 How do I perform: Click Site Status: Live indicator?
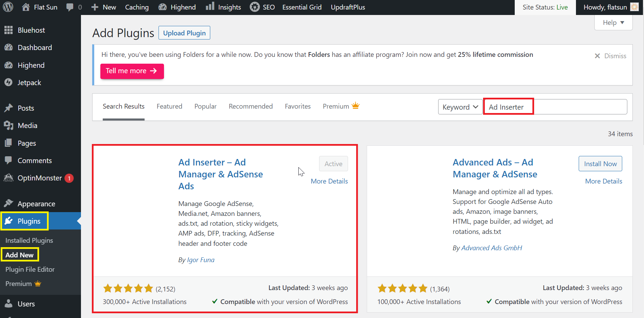pyautogui.click(x=545, y=7)
